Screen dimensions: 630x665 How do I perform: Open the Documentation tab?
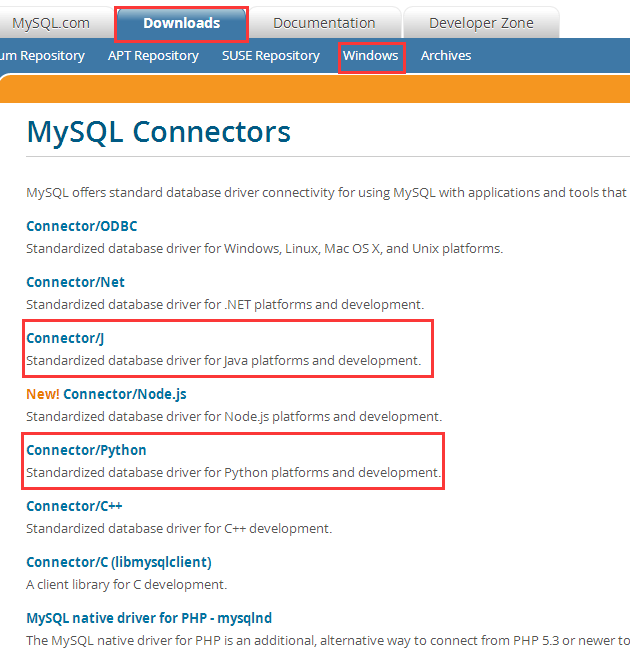(x=324, y=23)
